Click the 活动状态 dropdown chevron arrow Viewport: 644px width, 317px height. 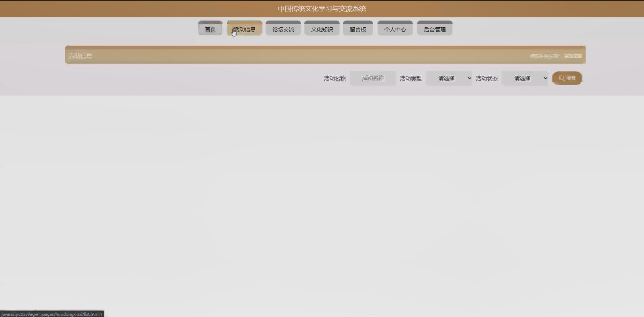(545, 78)
